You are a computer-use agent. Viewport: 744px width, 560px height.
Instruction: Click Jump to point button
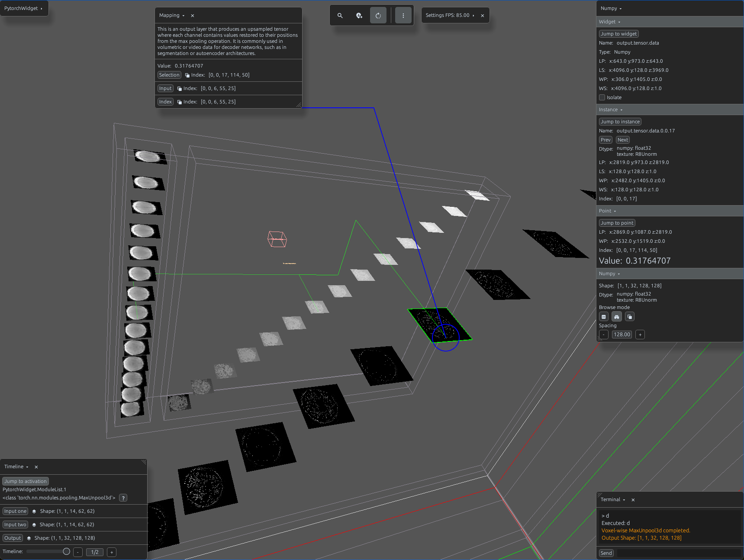click(617, 223)
